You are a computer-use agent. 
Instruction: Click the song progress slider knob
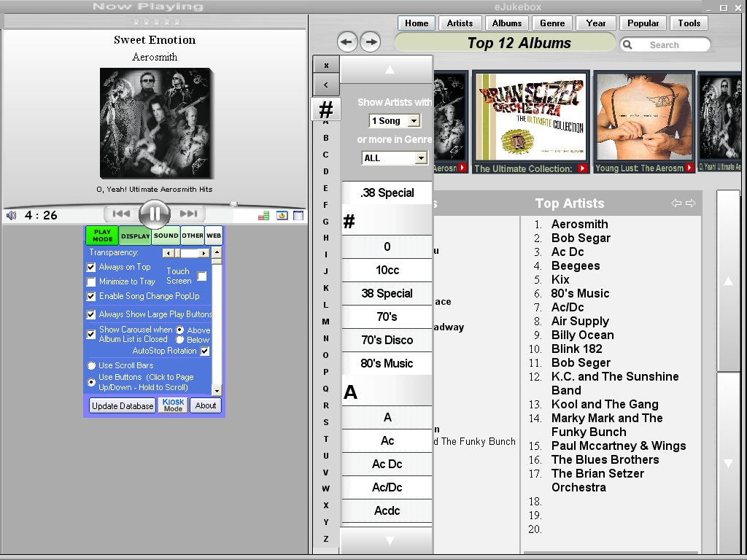pyautogui.click(x=233, y=204)
